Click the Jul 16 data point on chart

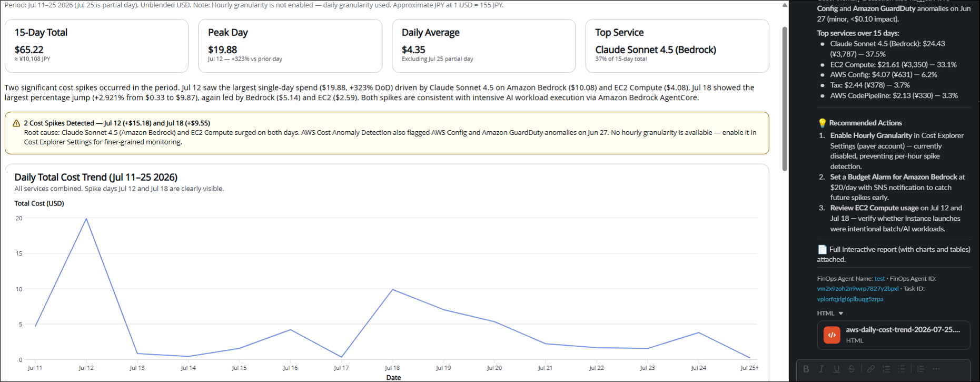[290, 330]
